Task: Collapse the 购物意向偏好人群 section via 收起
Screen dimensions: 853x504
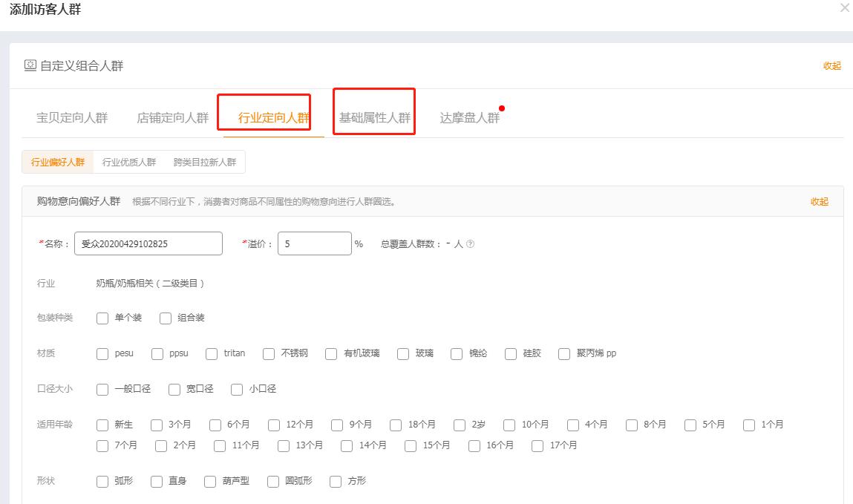Action: click(818, 200)
